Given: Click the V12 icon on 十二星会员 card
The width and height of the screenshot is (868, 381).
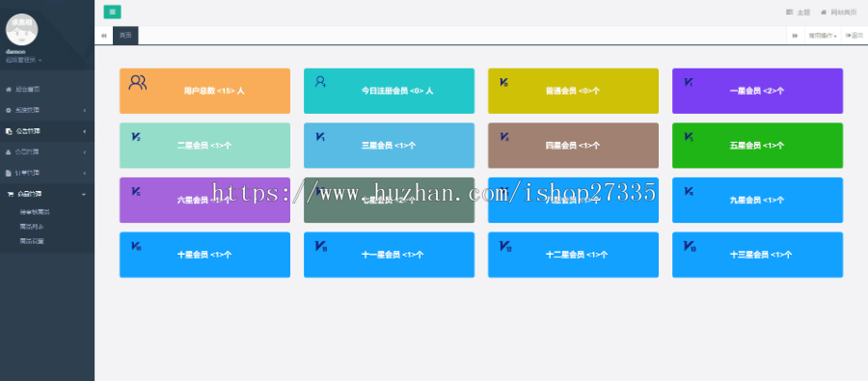Looking at the screenshot, I should pyautogui.click(x=505, y=246).
